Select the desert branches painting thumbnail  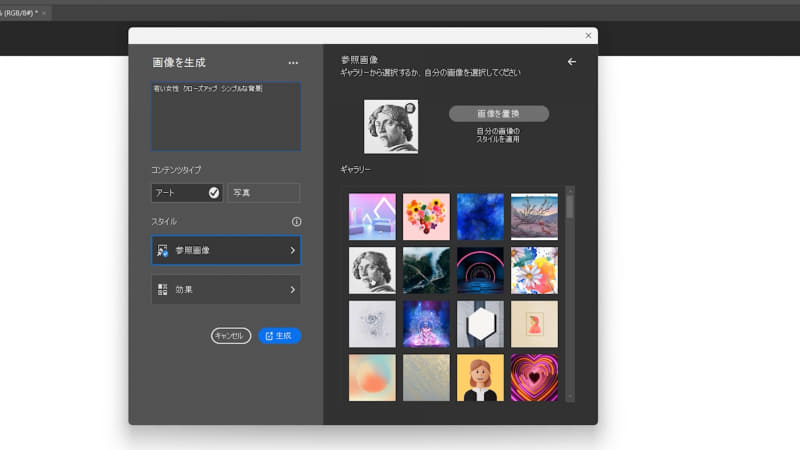(x=534, y=216)
